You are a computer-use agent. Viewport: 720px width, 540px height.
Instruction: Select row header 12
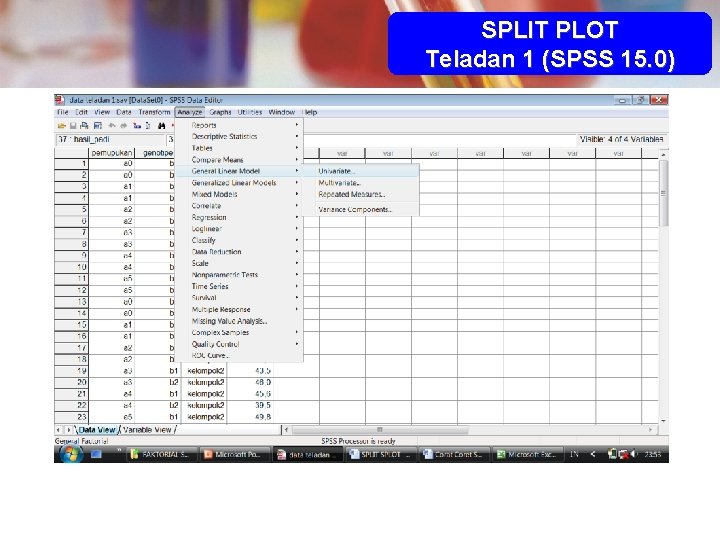[71, 290]
